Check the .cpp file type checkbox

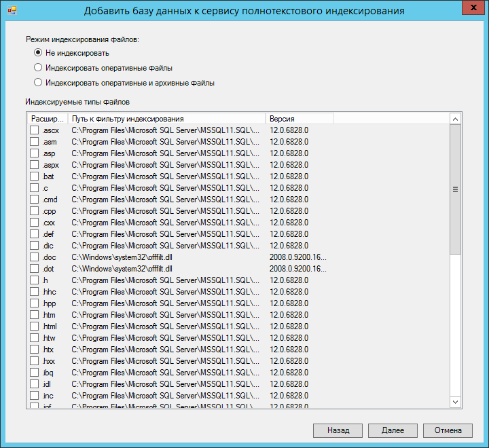coord(35,211)
